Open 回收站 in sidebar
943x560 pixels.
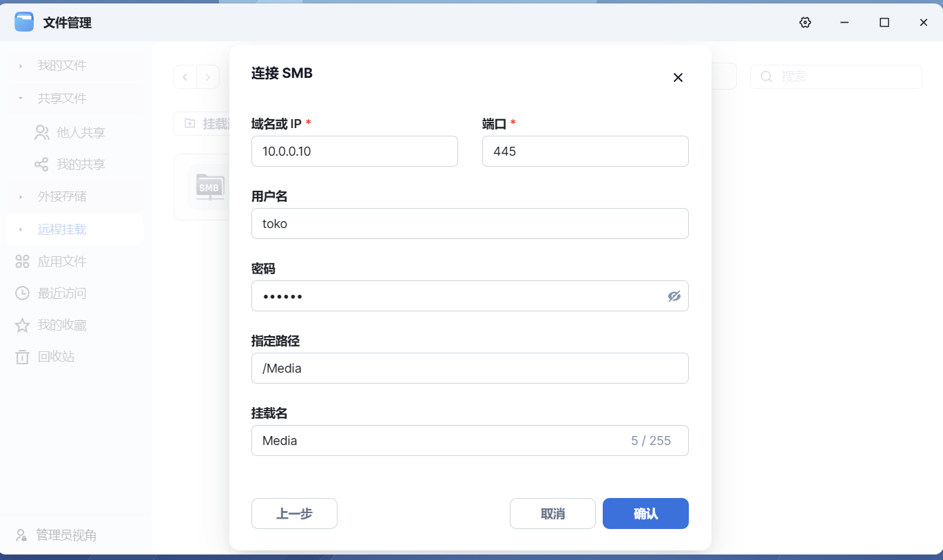click(x=56, y=357)
